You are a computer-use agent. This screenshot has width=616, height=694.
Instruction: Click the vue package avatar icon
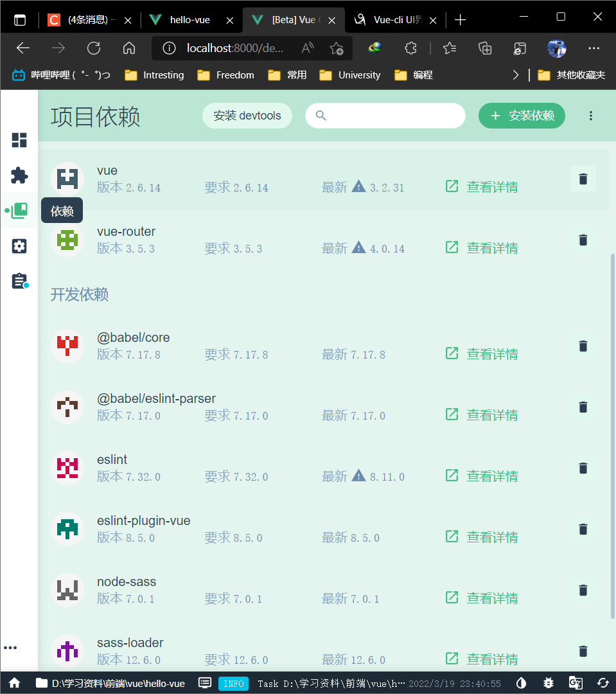pyautogui.click(x=67, y=179)
